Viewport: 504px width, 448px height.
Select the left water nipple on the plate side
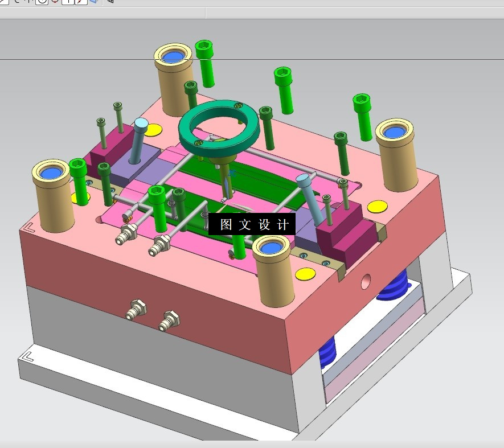(136, 310)
